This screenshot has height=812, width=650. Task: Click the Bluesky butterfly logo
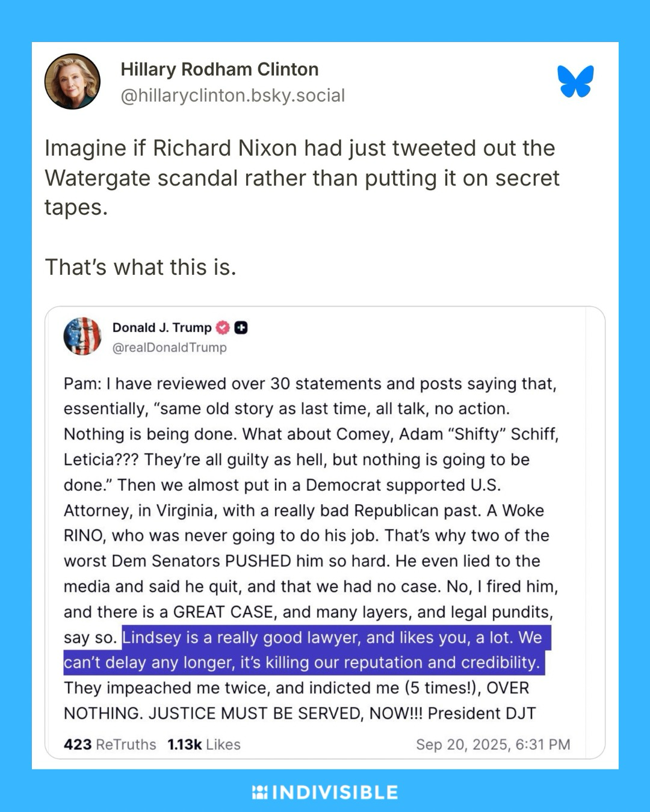click(575, 81)
